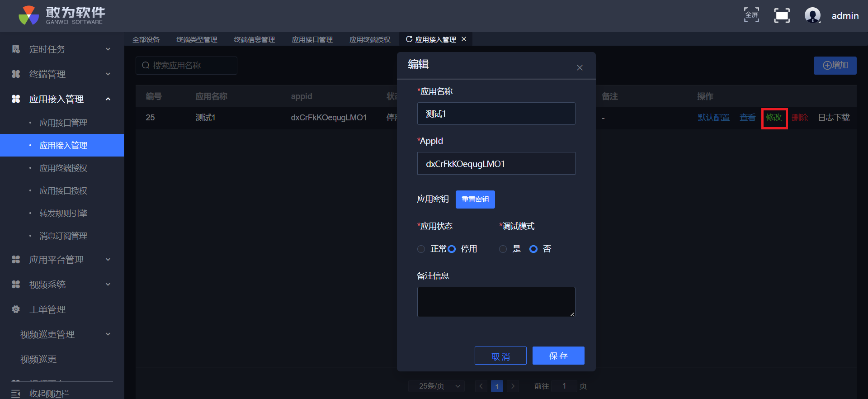Click the search magnifier icon
This screenshot has height=399, width=868.
coord(146,66)
